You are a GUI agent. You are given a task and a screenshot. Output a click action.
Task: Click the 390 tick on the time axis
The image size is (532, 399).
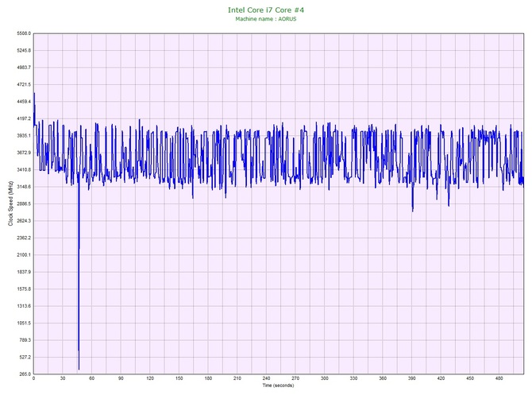[412, 378]
